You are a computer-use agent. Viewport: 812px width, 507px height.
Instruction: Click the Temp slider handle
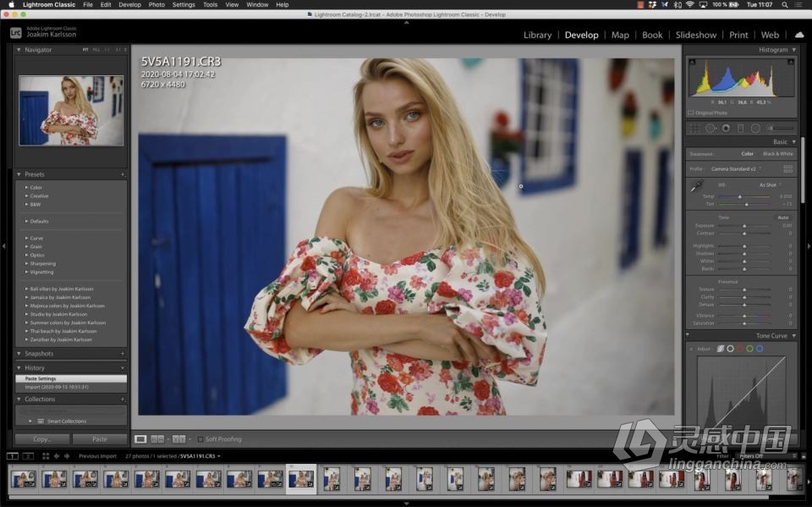[x=739, y=197]
